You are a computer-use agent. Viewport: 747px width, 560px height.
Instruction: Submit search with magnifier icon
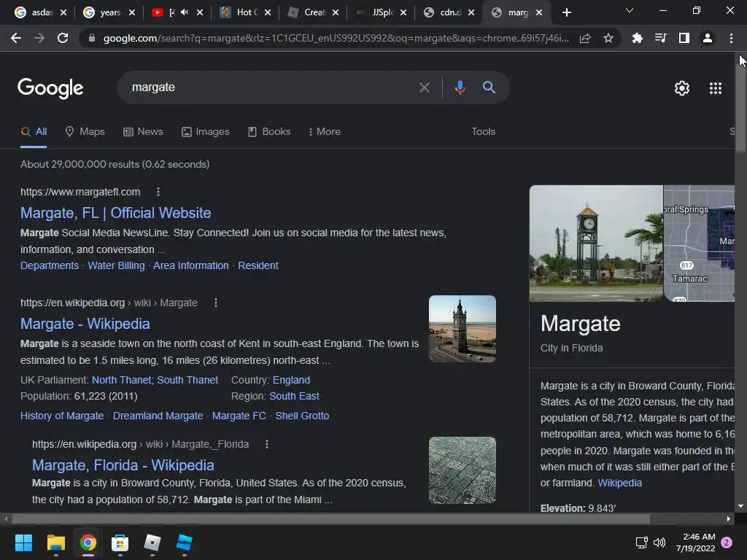coord(489,87)
